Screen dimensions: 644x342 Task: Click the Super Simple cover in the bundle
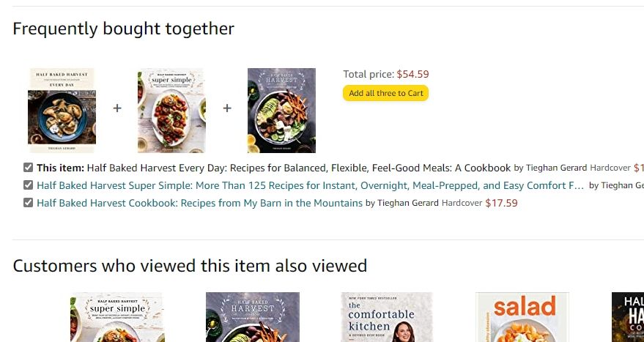pyautogui.click(x=171, y=110)
